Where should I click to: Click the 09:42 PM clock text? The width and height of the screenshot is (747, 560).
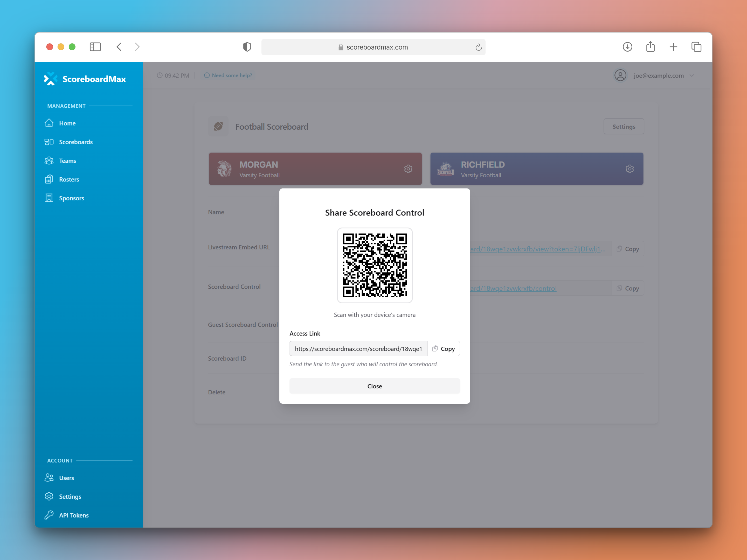177,75
